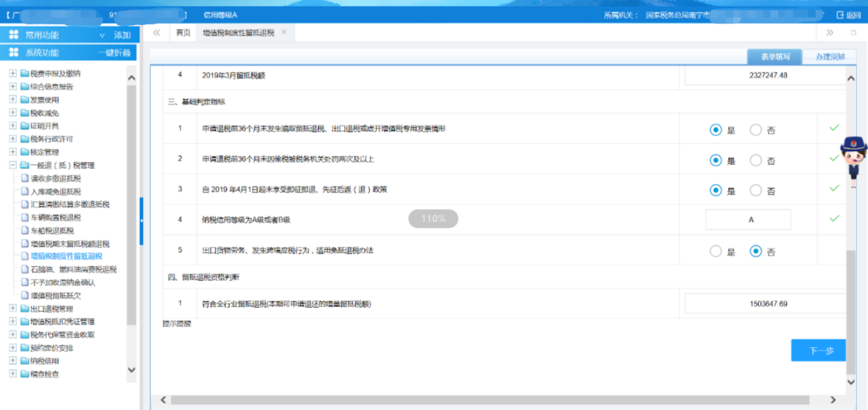
Task: Click the double-right chevron at tab bar end
Action: [829, 33]
